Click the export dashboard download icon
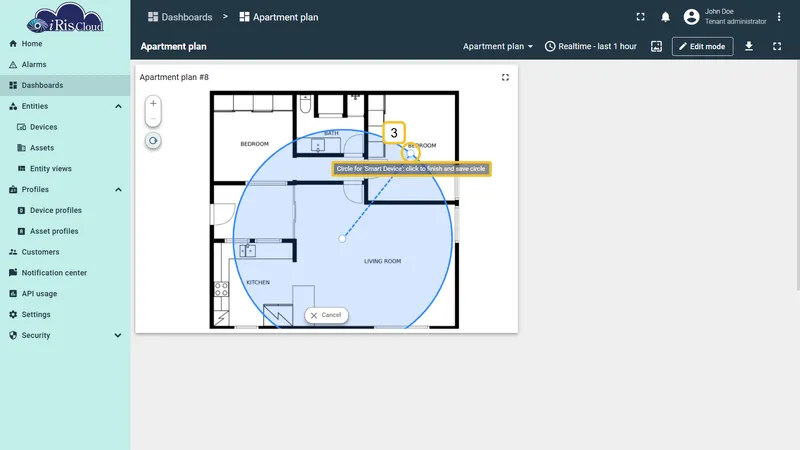Viewport: 800px width, 450px height. tap(749, 46)
